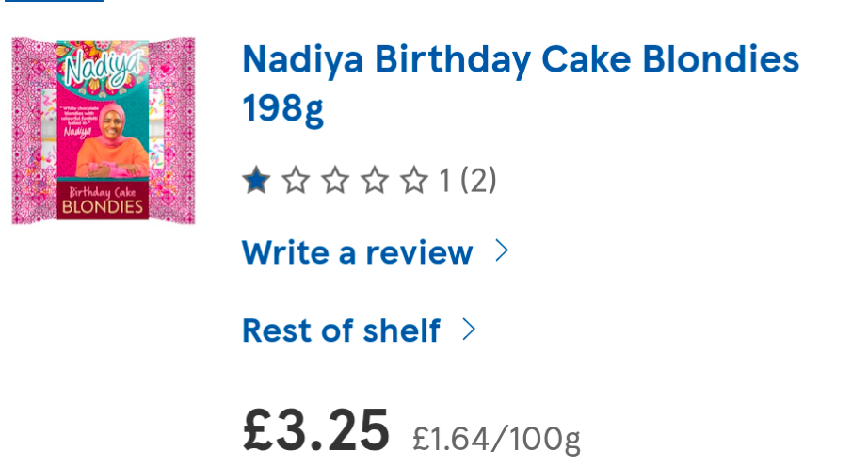
Task: Click the Birthday Cake Blondies pack label
Action: [104, 199]
